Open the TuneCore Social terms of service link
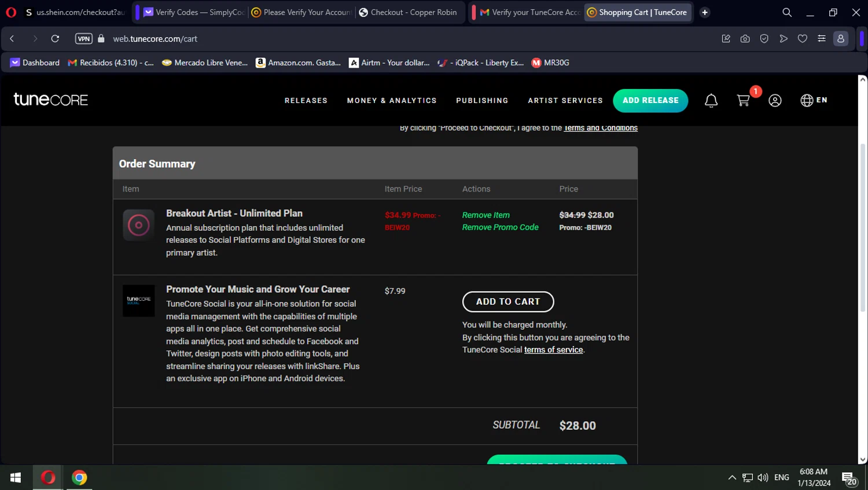This screenshot has width=868, height=490. pos(554,350)
